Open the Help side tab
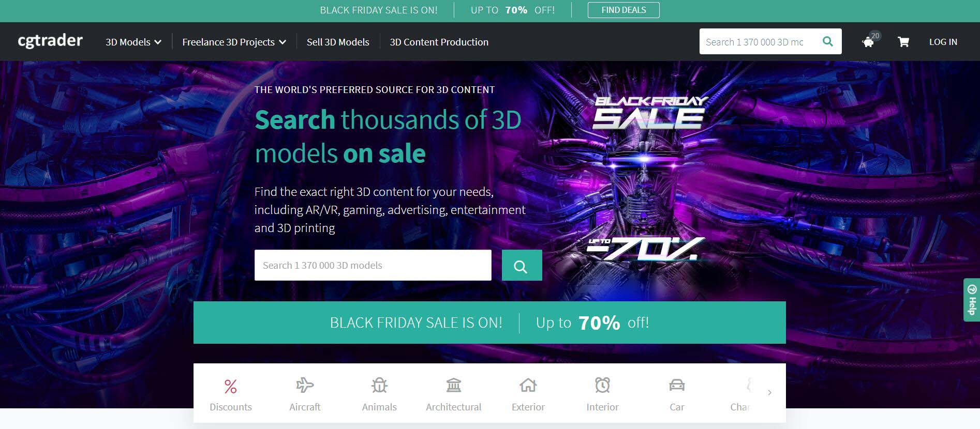 point(972,300)
